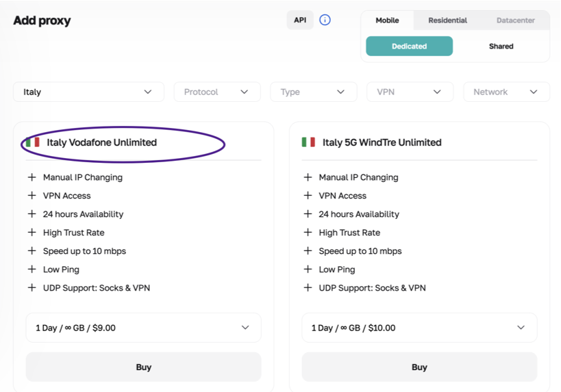
Task: Switch to Shared proxy option
Action: pyautogui.click(x=501, y=47)
